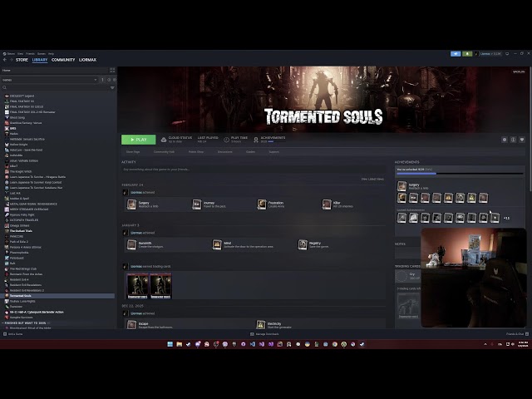
Task: Select Phasmophobia in game list
Action: click(19, 253)
